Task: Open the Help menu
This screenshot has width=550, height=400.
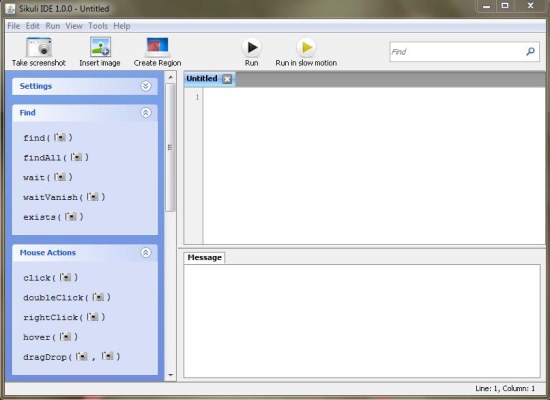Action: tap(122, 26)
